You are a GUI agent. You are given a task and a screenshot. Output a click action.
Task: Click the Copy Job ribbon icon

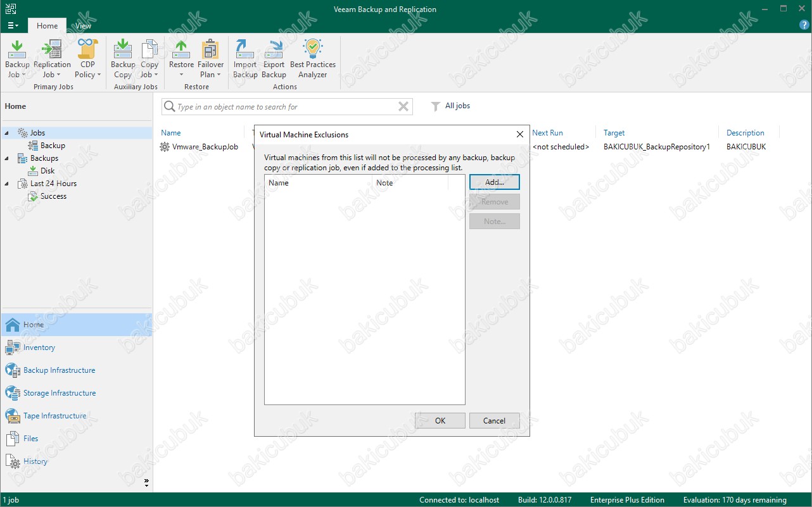tap(149, 48)
